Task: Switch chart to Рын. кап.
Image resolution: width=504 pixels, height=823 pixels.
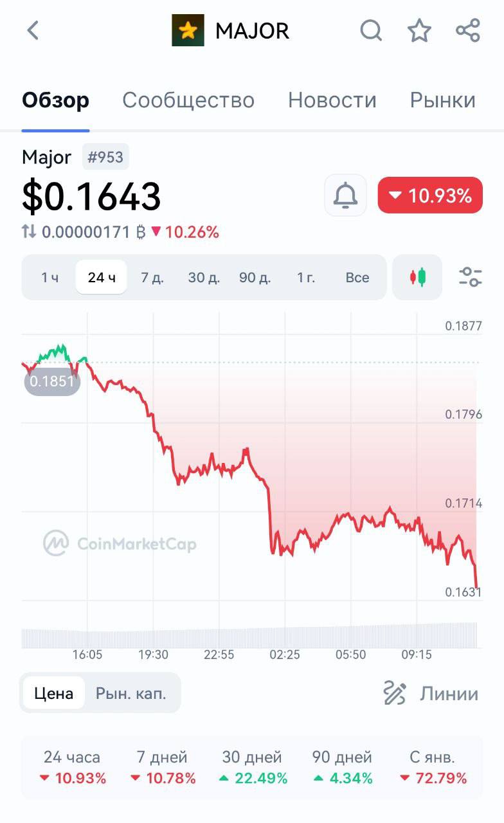Action: pos(131,693)
